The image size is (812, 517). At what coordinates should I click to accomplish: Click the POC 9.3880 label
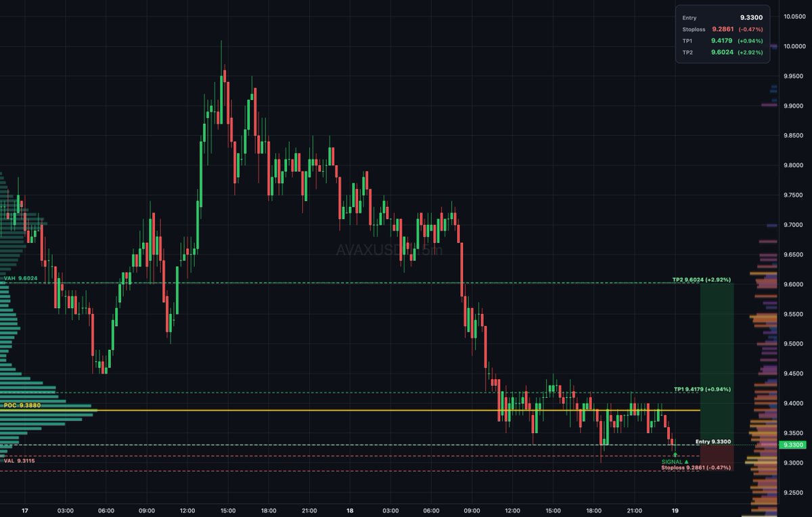(x=21, y=405)
